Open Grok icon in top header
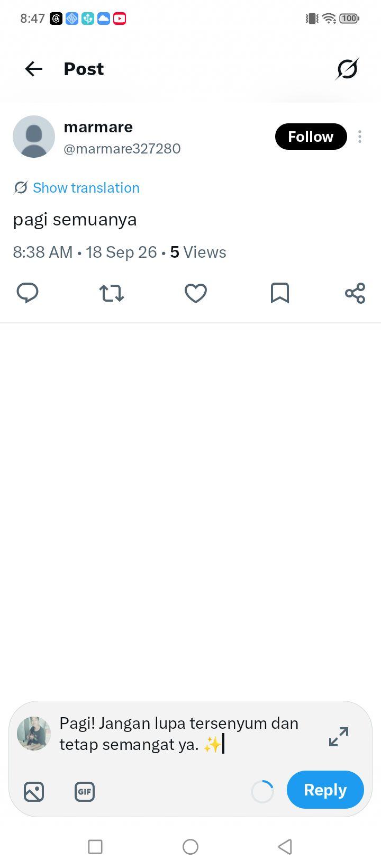Viewport: 381px width, 868px height. (347, 69)
